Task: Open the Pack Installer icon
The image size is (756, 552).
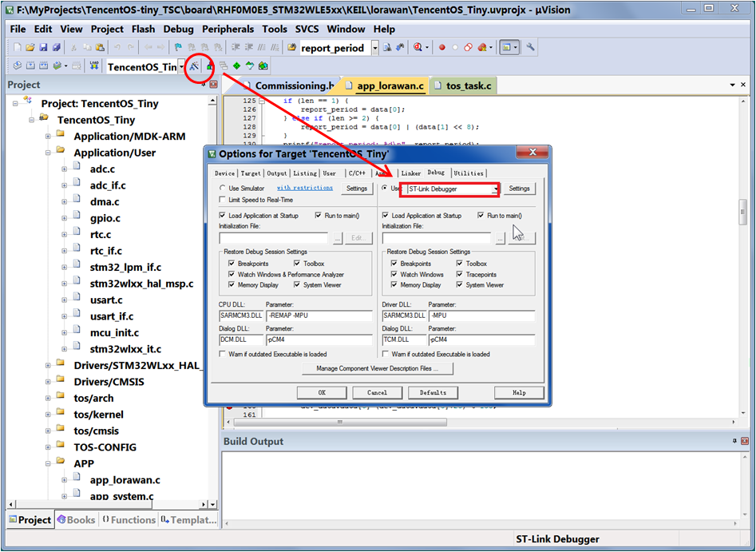Action: (263, 66)
